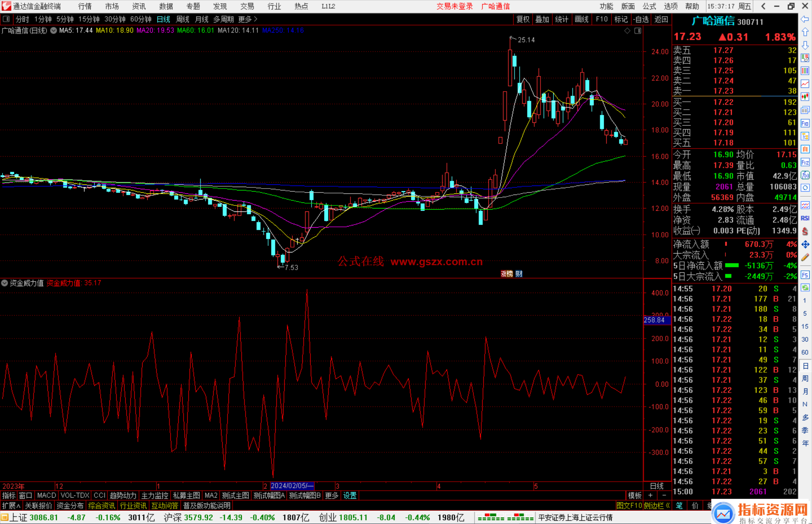Screen dimensions: 812x524
Task: Open the f(x) formula manager icon
Action: pos(805,175)
